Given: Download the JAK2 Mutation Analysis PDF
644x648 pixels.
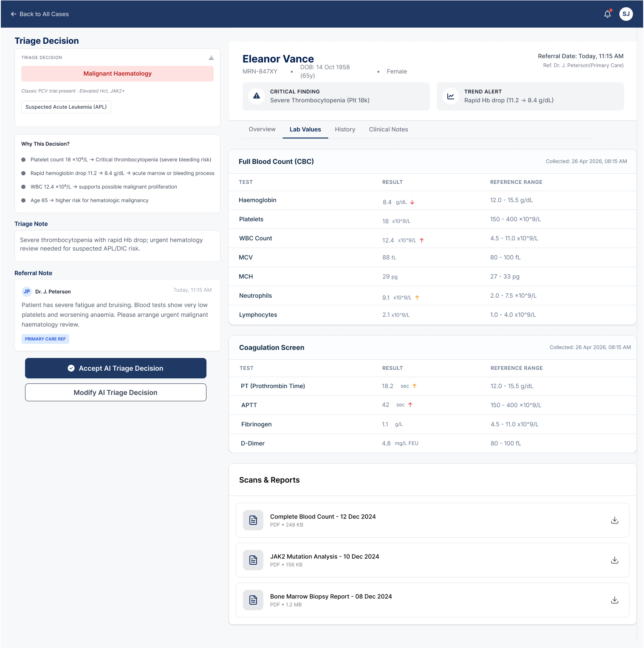Looking at the screenshot, I should click(x=614, y=560).
